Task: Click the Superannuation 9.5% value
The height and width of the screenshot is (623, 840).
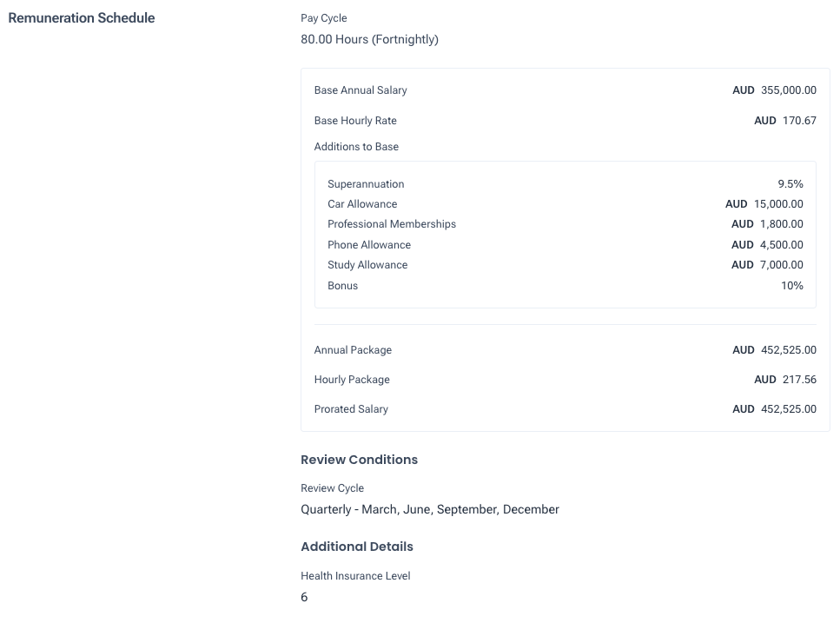Action: pos(790,184)
